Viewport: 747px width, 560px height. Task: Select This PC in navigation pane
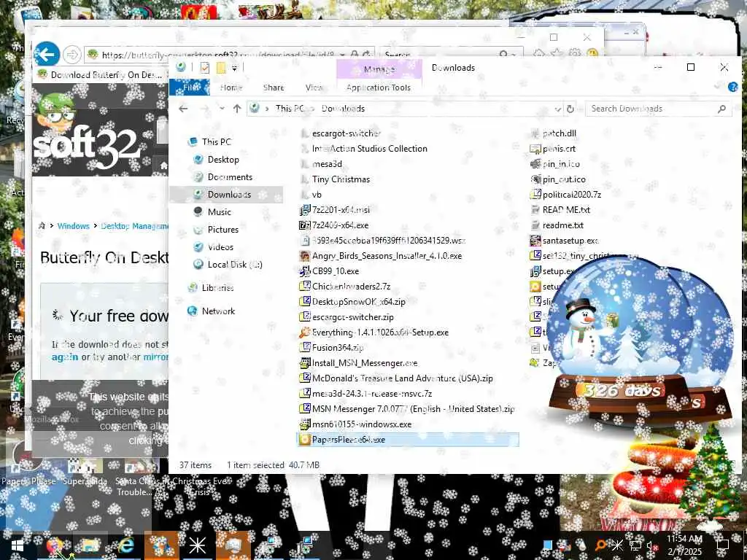(209, 142)
